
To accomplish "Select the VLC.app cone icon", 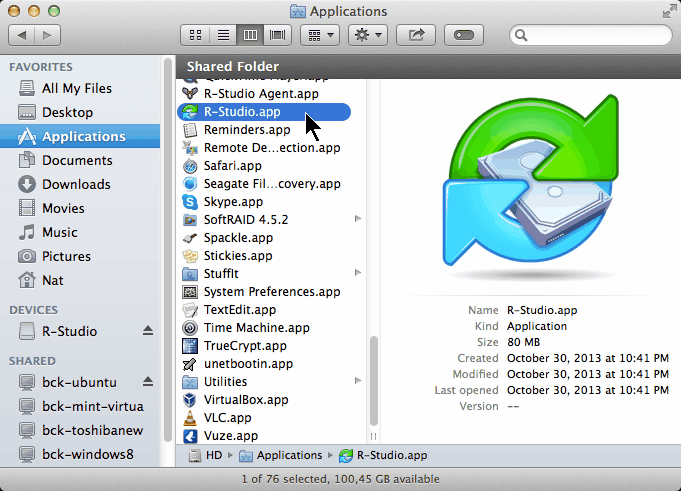I will 190,418.
